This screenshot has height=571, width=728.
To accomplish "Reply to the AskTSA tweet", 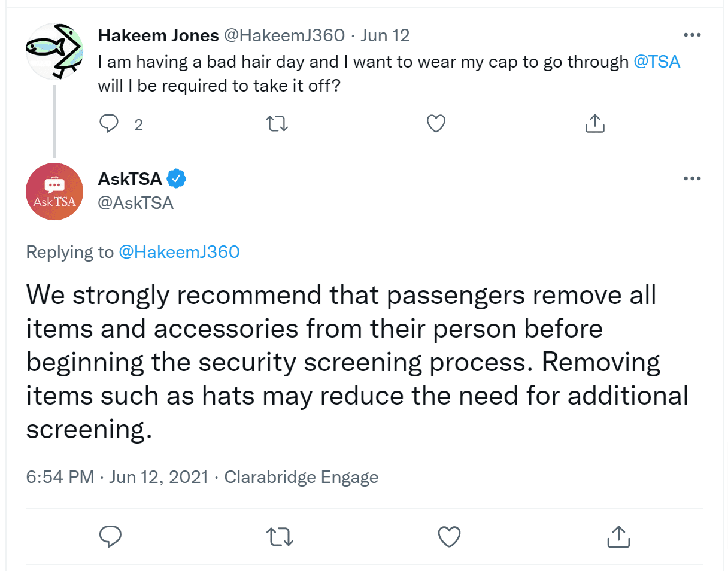I will point(111,536).
